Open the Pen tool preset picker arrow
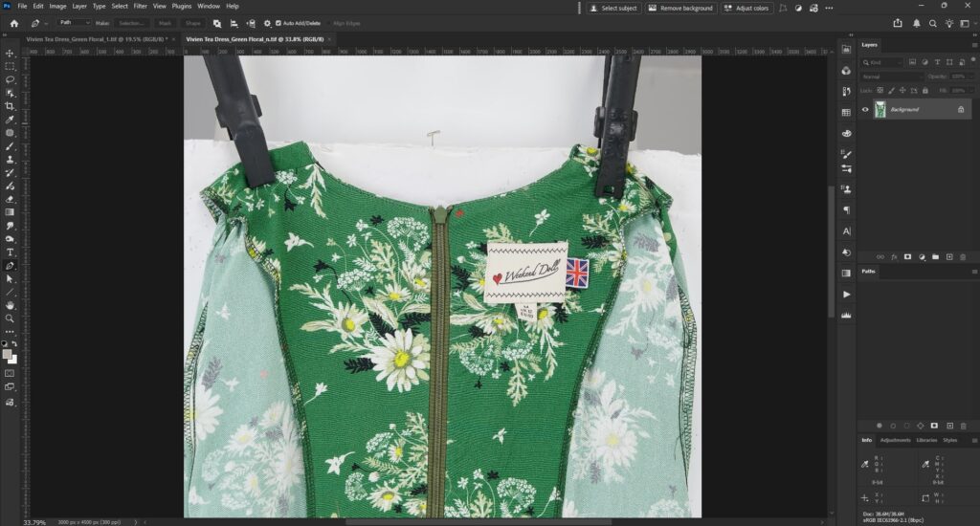 46,24
